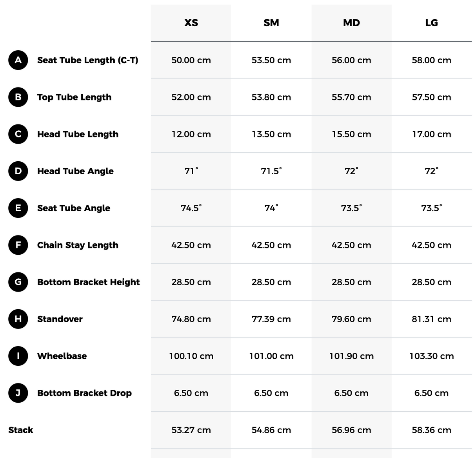The height and width of the screenshot is (458, 476).
Task: Select the C badge beside Head Tube Length
Action: [18, 134]
